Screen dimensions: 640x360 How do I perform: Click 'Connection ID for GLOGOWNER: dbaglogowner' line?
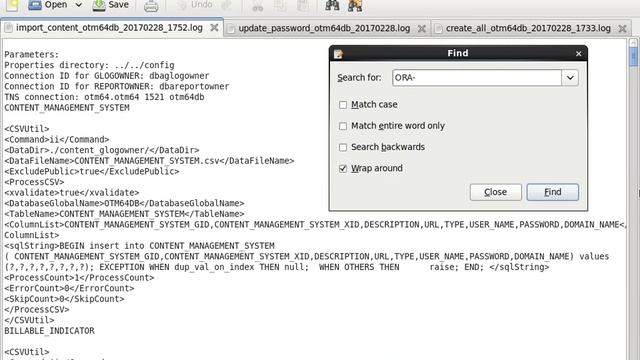pos(107,76)
